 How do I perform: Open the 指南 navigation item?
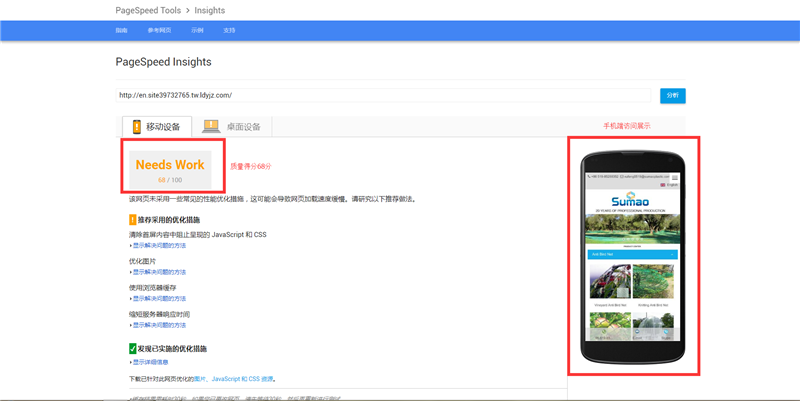121,31
